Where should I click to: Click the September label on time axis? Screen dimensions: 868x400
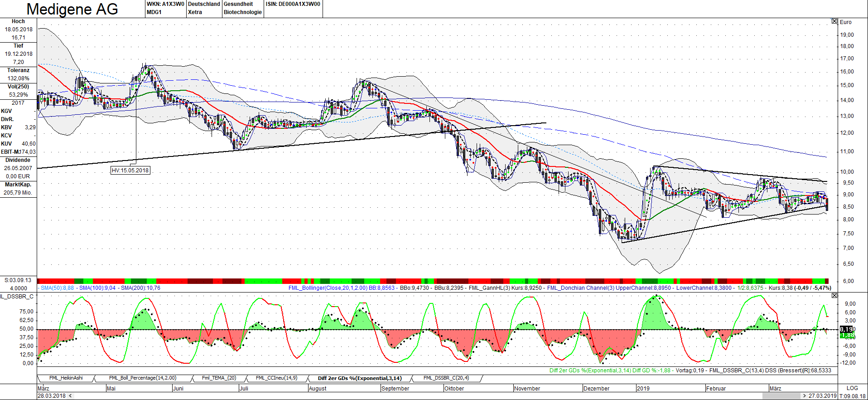tap(395, 389)
